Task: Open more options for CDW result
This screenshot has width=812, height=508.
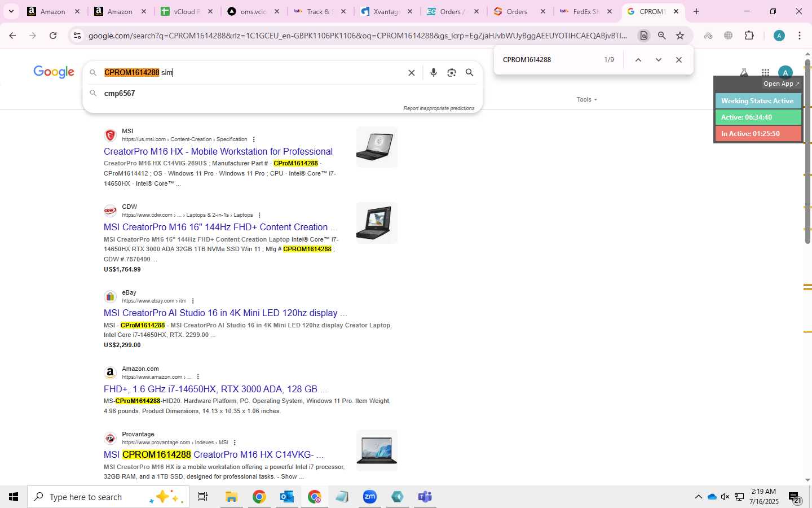Action: pyautogui.click(x=259, y=215)
